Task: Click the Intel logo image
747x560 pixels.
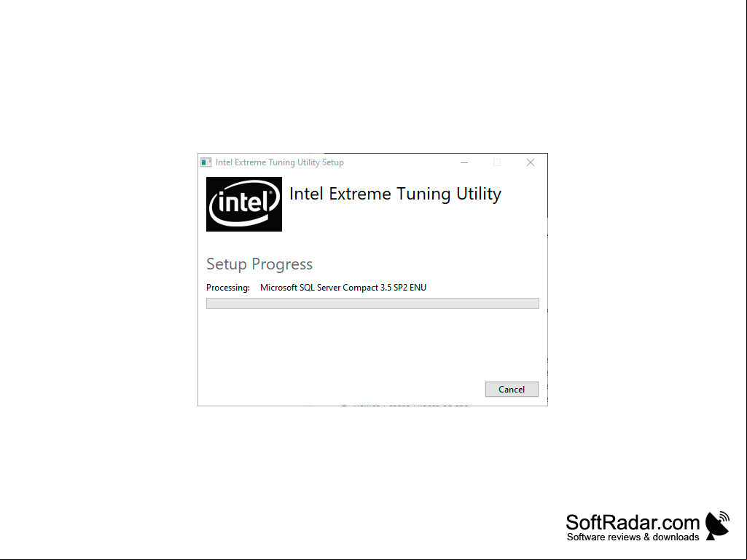Action: pyautogui.click(x=244, y=205)
